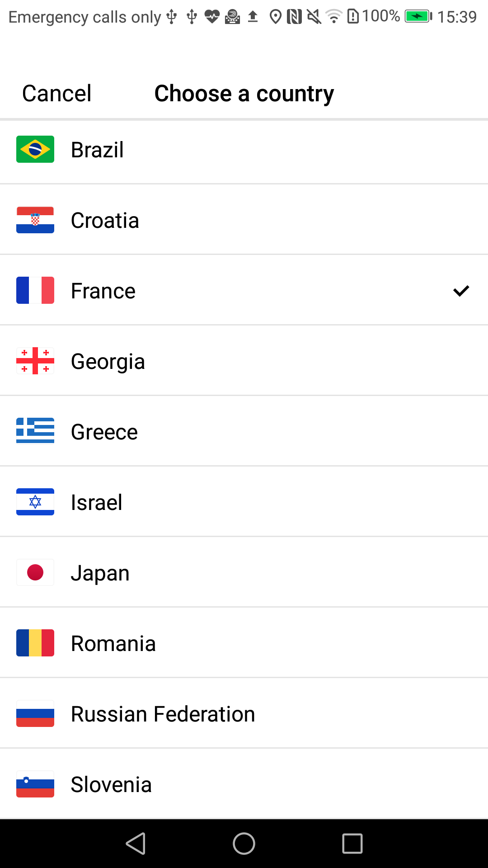Image resolution: width=488 pixels, height=868 pixels.
Task: Select Brazil from the country list
Action: click(98, 150)
